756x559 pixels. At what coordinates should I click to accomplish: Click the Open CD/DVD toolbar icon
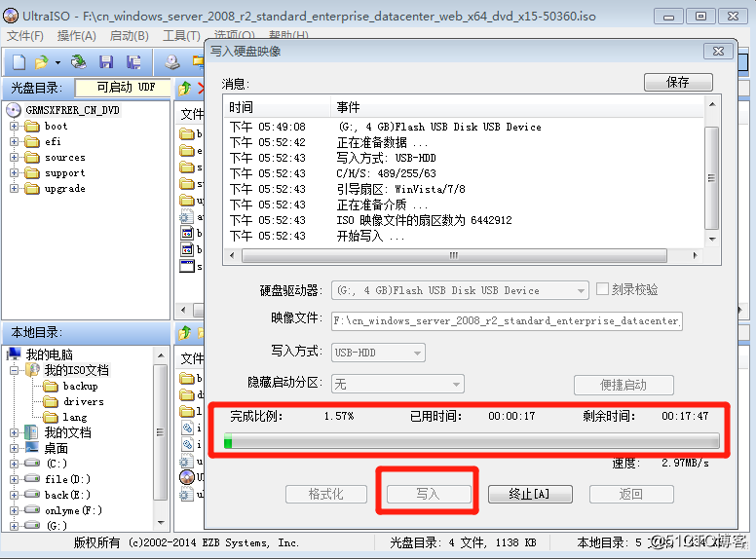click(x=79, y=62)
